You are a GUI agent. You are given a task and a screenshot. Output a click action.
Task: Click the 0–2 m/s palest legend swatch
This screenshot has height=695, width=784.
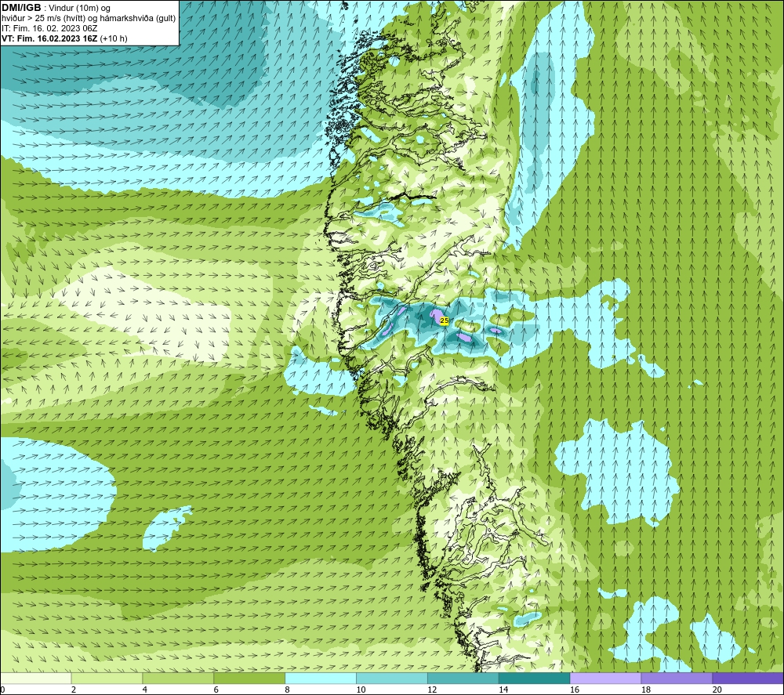click(x=36, y=678)
